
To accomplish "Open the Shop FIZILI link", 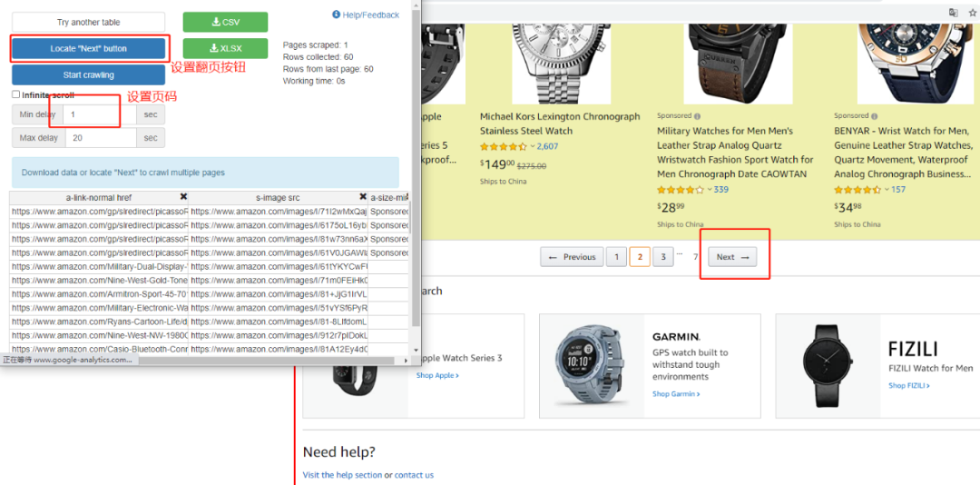I will pos(909,386).
